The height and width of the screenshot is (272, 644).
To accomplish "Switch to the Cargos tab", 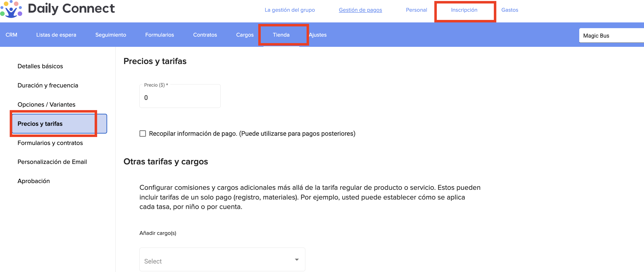I will pos(245,35).
